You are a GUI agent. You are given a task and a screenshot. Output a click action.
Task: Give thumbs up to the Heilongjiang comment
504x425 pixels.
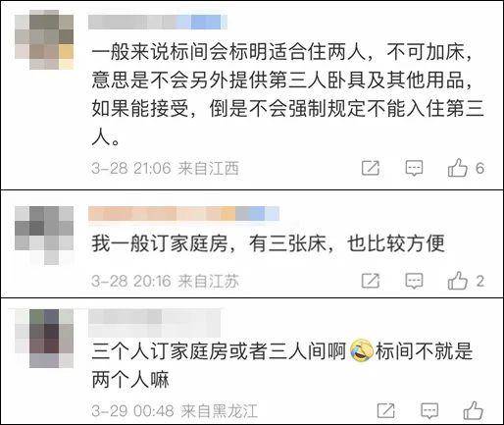[x=473, y=410]
